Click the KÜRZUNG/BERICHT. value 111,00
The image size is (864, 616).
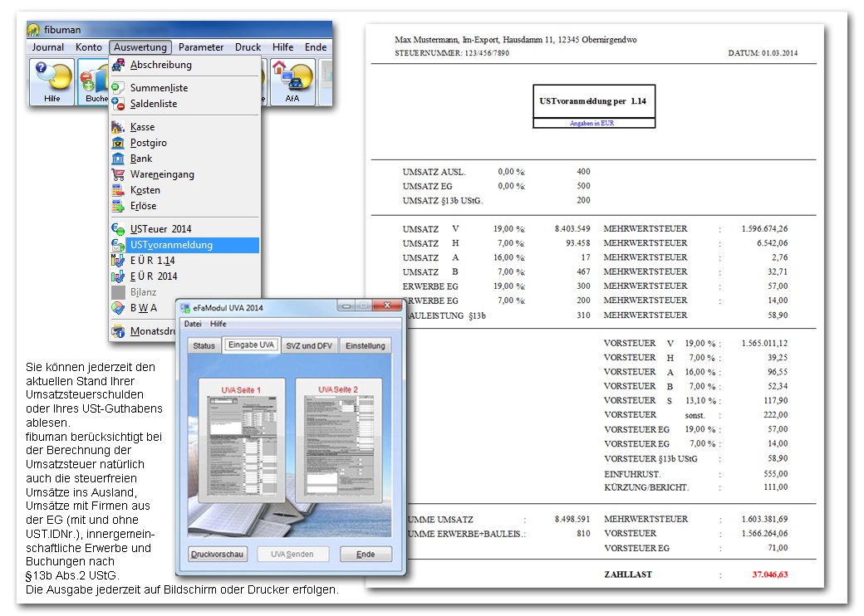click(x=776, y=487)
